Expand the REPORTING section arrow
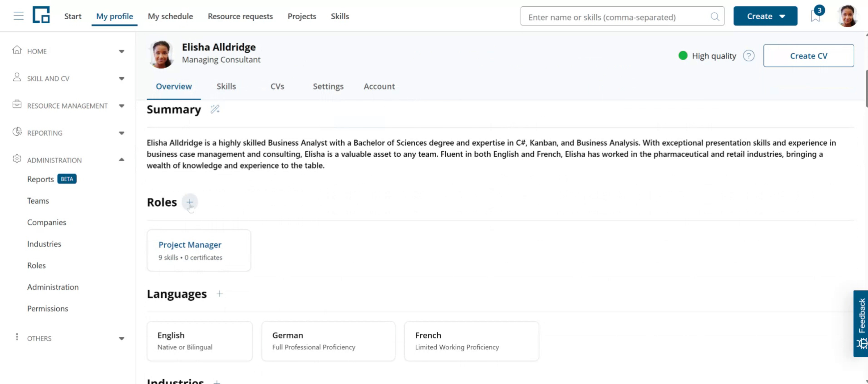This screenshot has width=868, height=384. 122,133
